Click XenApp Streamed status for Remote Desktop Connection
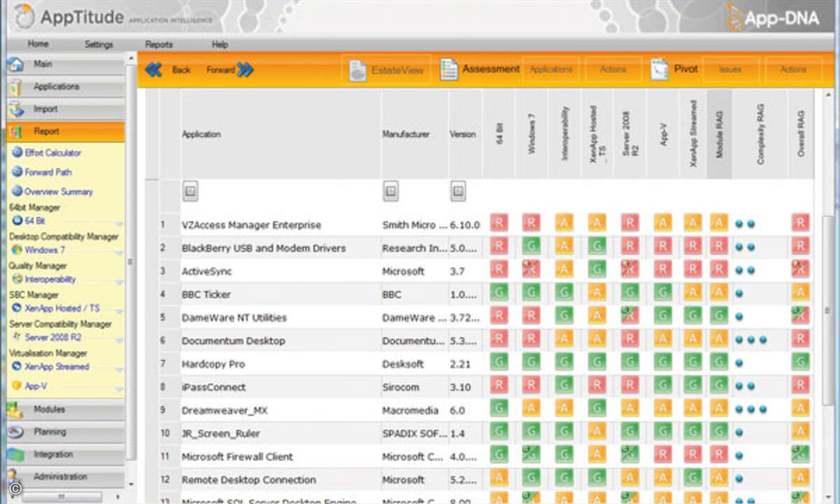This screenshot has width=840, height=504. click(x=693, y=478)
